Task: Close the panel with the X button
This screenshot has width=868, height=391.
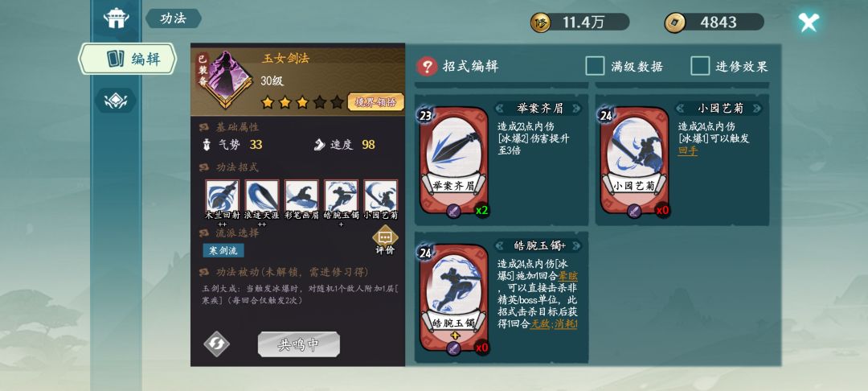Action: [x=809, y=23]
